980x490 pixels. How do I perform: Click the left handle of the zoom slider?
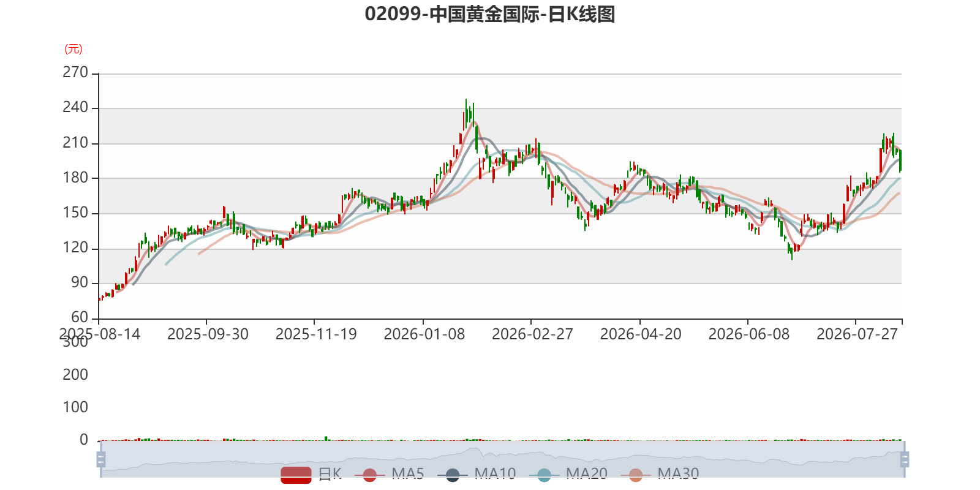[x=101, y=459]
